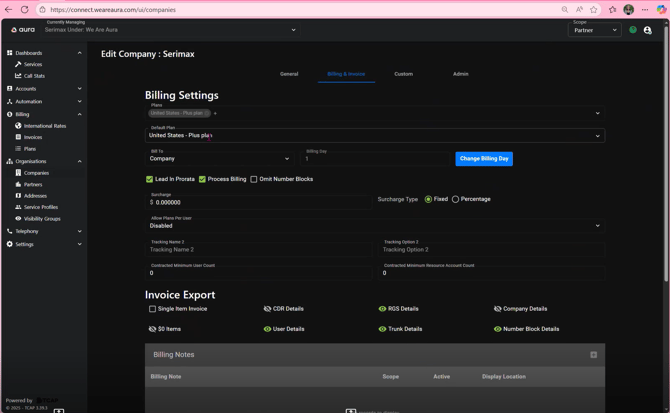Toggle RGS Details visibility

tap(382, 308)
